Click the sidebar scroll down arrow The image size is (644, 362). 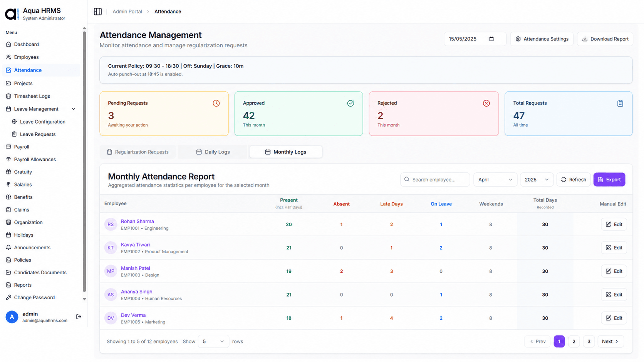coord(84,299)
